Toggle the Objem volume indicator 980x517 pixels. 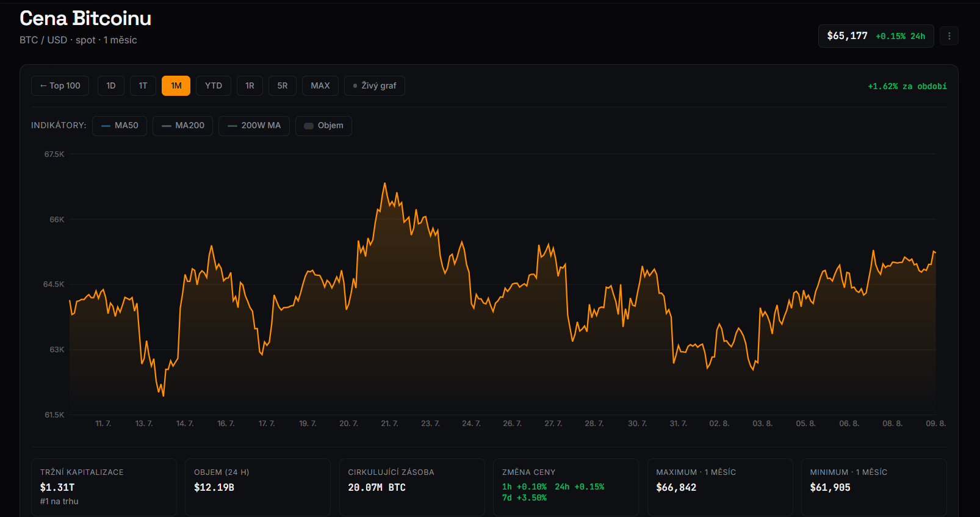pyautogui.click(x=323, y=126)
